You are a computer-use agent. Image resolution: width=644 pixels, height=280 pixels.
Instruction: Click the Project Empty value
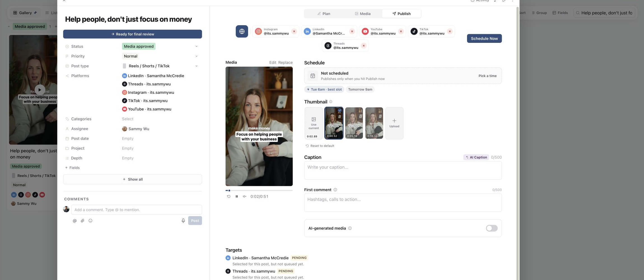click(x=128, y=148)
